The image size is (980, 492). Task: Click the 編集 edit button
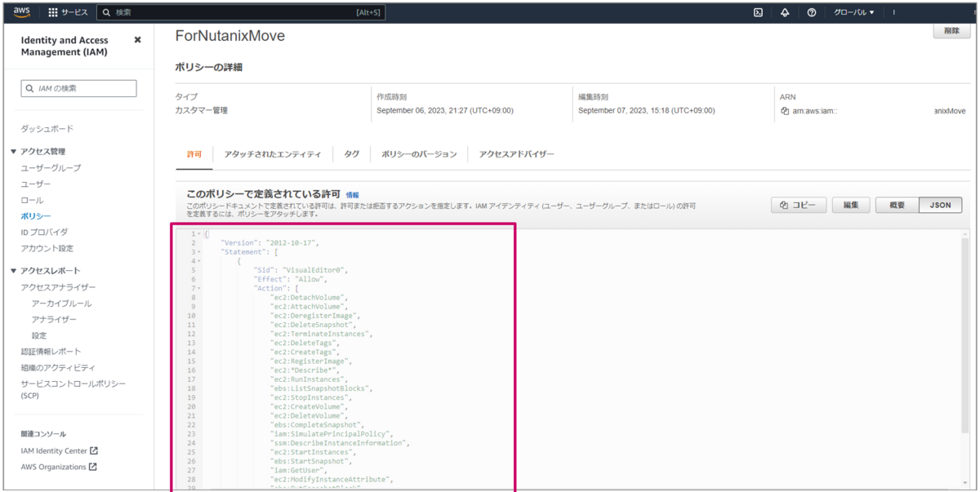(x=850, y=206)
